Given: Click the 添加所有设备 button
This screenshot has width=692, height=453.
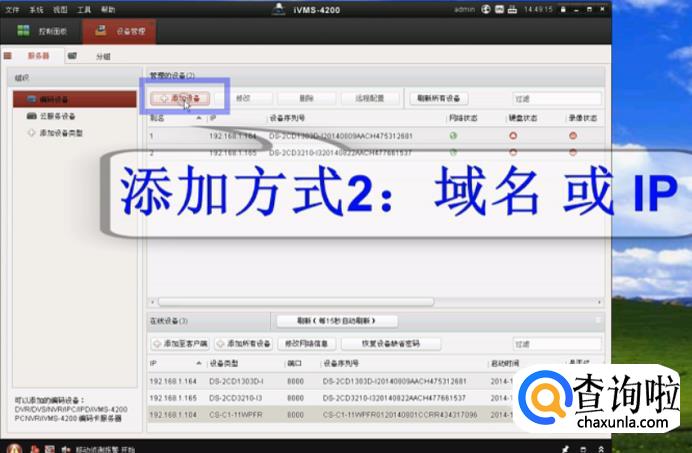Looking at the screenshot, I should tap(244, 344).
